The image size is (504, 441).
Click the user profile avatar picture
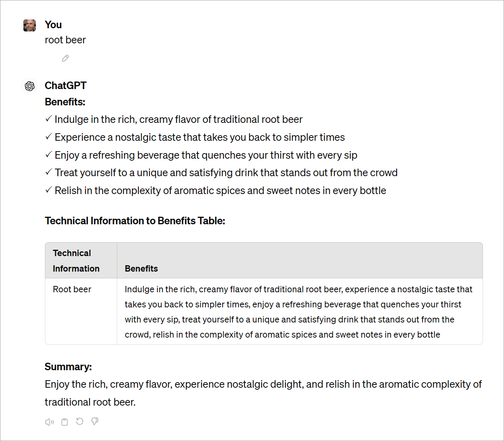point(29,25)
